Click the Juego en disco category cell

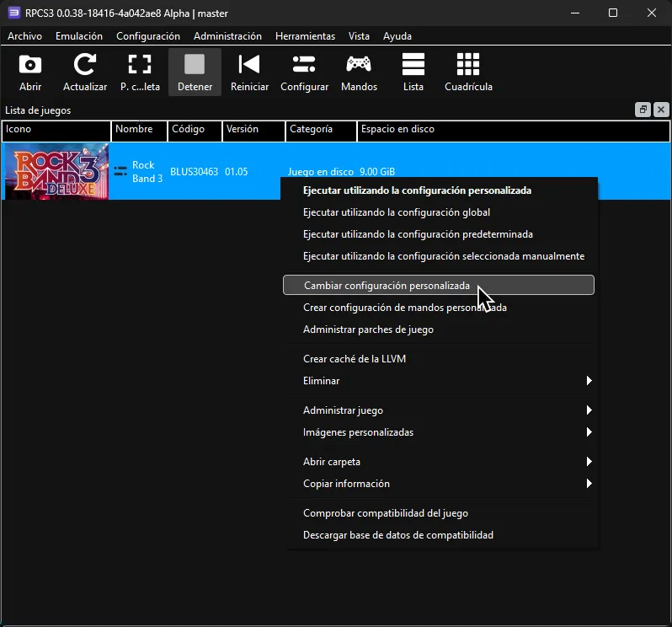tap(321, 172)
